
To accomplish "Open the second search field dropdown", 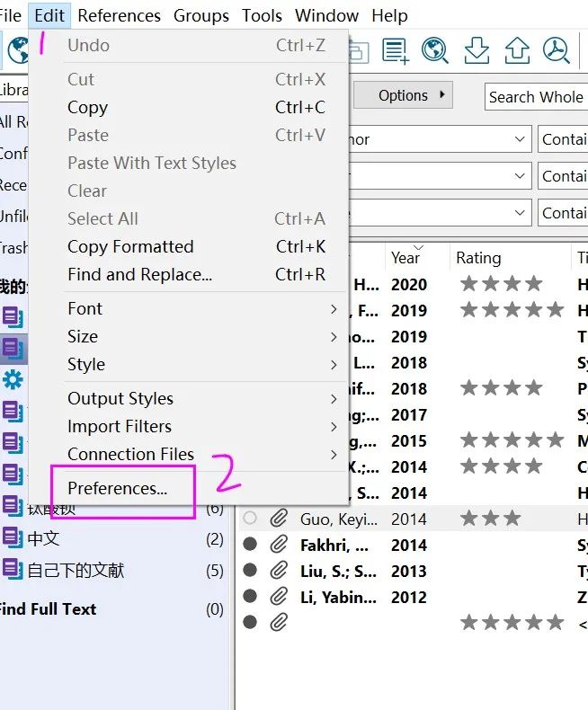I will (520, 175).
